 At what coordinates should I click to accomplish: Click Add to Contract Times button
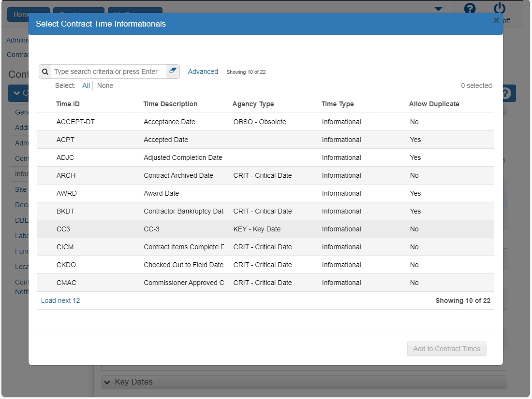pos(446,349)
